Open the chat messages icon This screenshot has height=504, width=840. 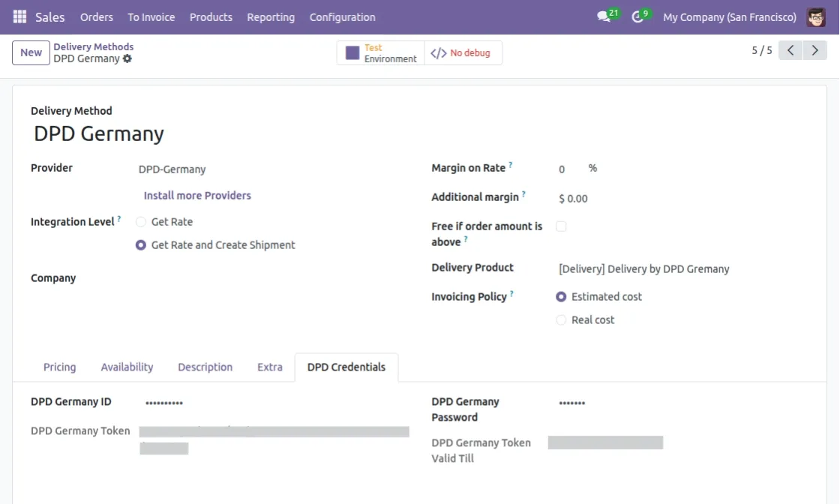604,16
